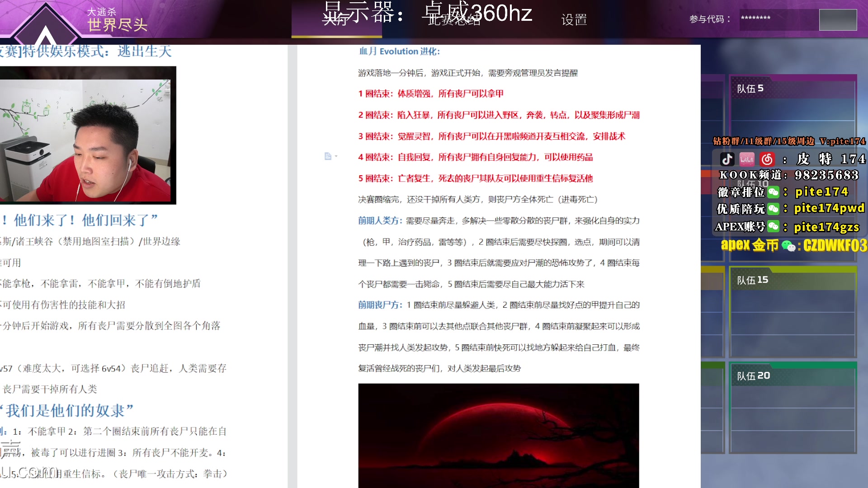868x488 pixels.
Task: Click the red line starting 3 圈结束: 觉醒灵智
Action: click(x=492, y=136)
